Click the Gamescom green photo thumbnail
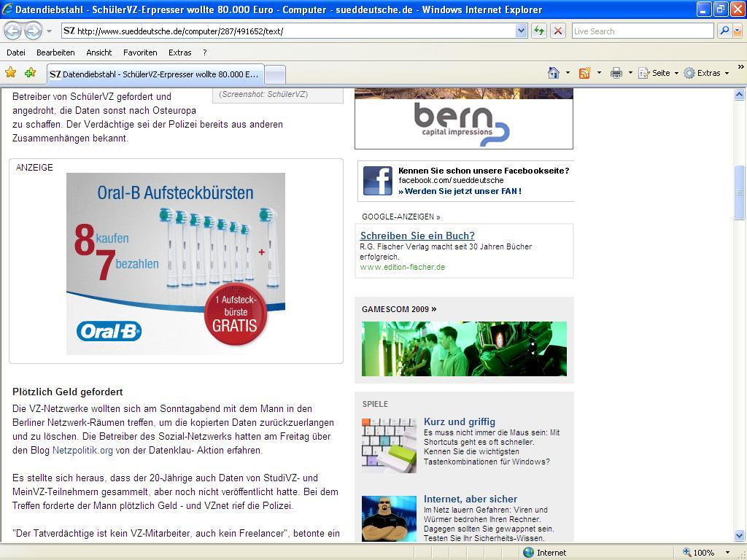This screenshot has height=560, width=747. [x=464, y=349]
